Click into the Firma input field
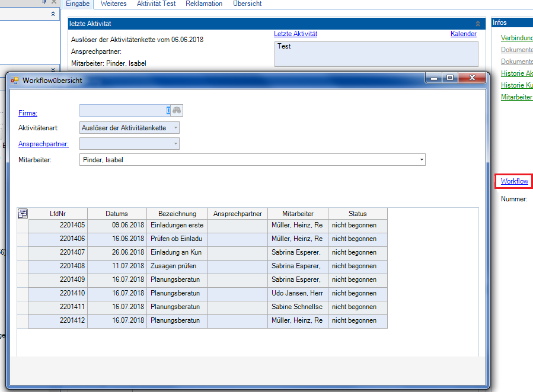Viewport: 533px width, 392px height. [123, 111]
